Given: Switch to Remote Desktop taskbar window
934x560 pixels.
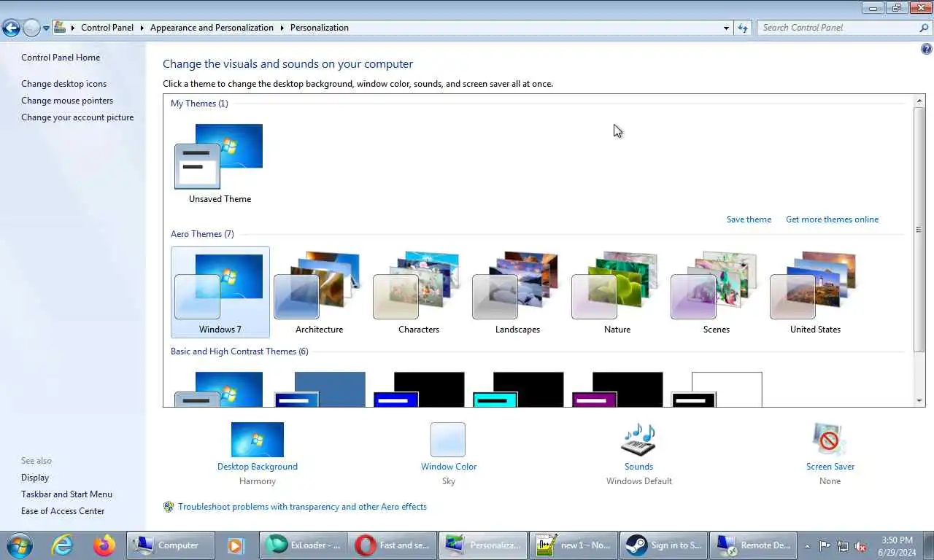Looking at the screenshot, I should [x=753, y=545].
